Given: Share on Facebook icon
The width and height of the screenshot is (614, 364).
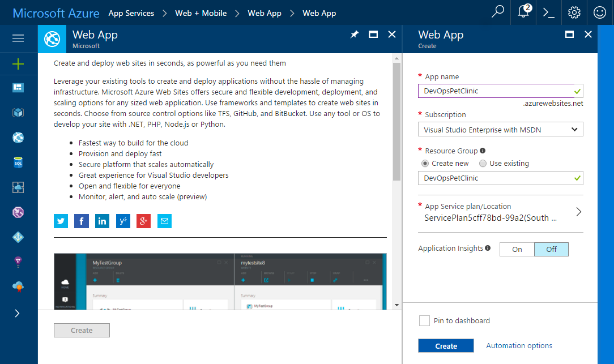Looking at the screenshot, I should click(x=82, y=221).
